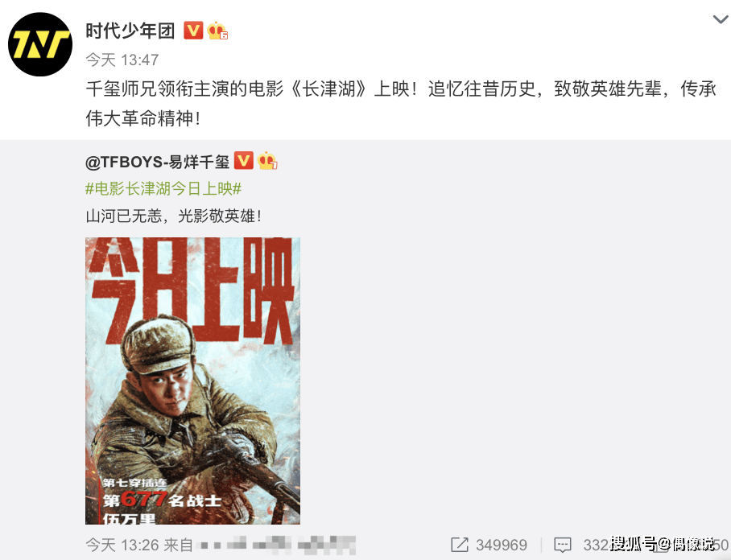Click the 时代少年团 post text body
The image size is (731, 560).
[x=401, y=104]
